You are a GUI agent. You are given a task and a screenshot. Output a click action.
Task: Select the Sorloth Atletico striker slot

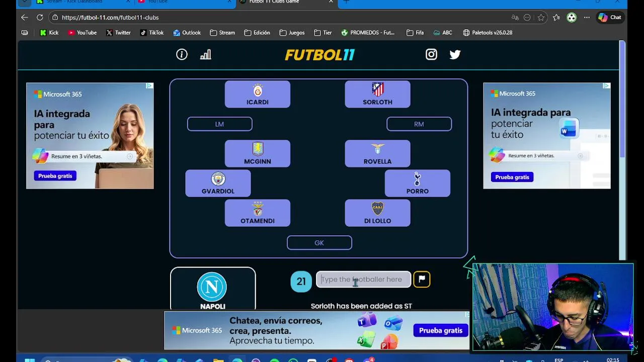click(x=377, y=94)
